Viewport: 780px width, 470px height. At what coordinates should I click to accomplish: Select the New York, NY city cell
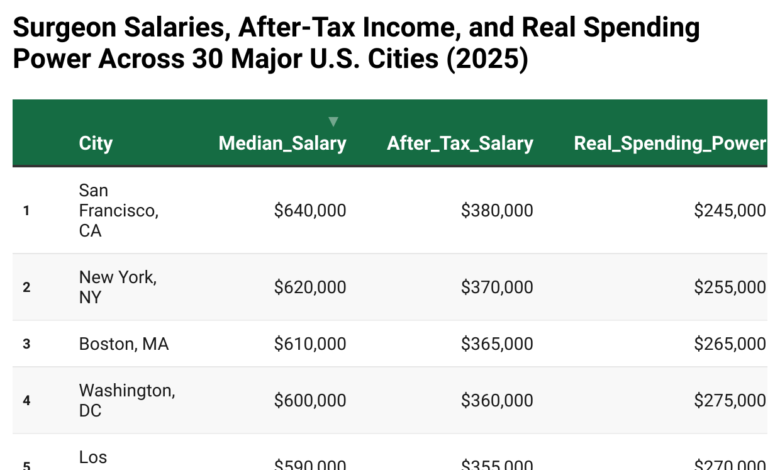[x=117, y=287]
